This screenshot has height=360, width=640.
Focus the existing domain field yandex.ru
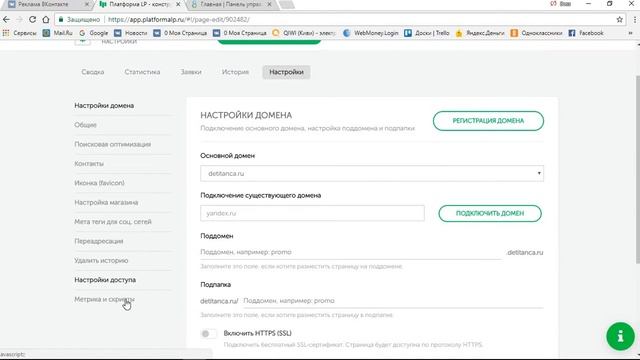(x=312, y=213)
